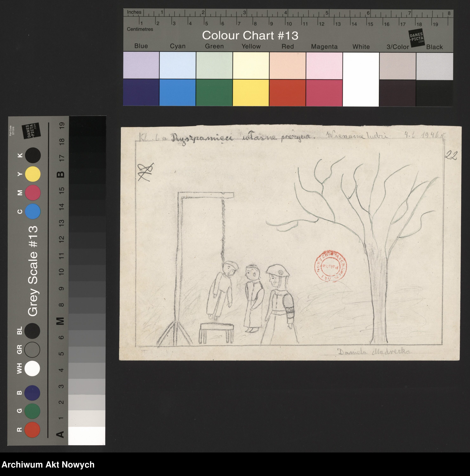Click the bright cyan color swatch
The width and height of the screenshot is (470, 476).
click(x=177, y=93)
